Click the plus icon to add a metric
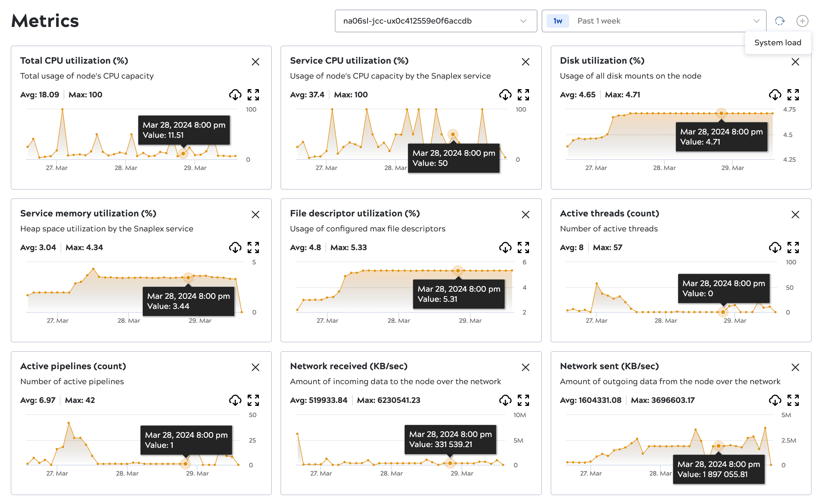Image resolution: width=822 pixels, height=504 pixels. [x=802, y=21]
